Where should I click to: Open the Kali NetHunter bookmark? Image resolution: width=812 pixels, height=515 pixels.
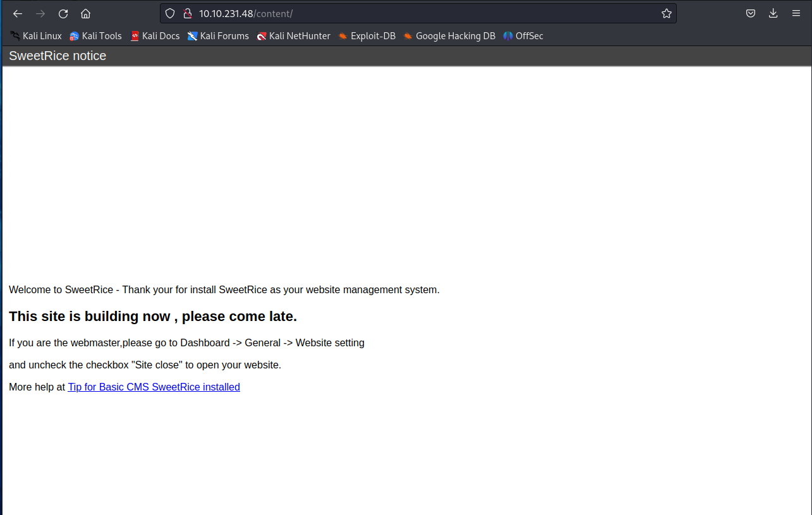(x=293, y=36)
